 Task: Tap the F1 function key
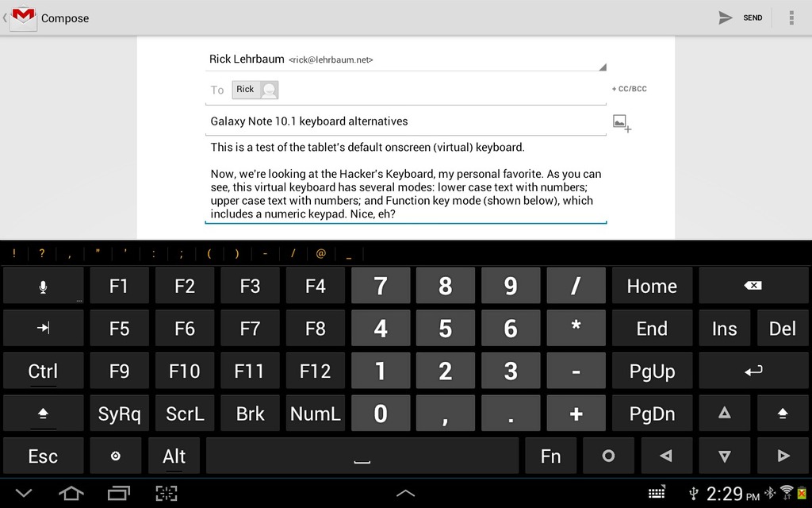tap(119, 286)
